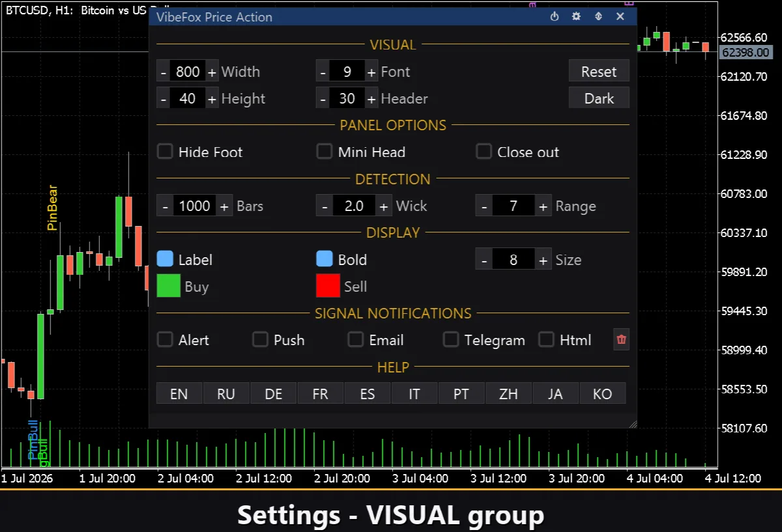Toggle the Label checkbox off

tap(166, 259)
